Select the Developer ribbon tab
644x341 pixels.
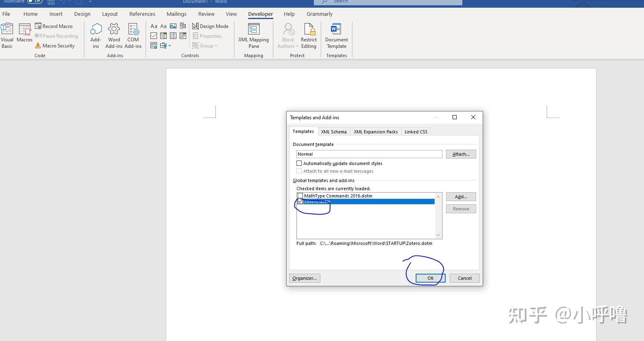260,14
